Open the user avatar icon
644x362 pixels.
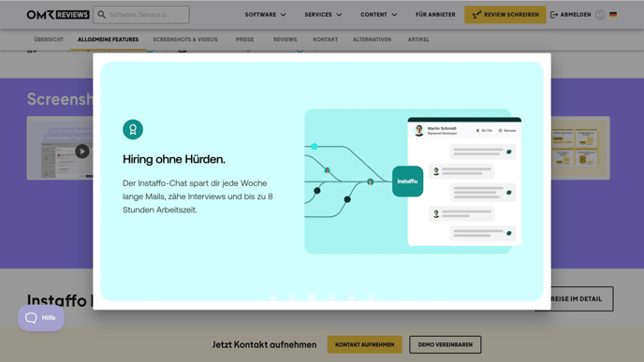click(x=600, y=15)
